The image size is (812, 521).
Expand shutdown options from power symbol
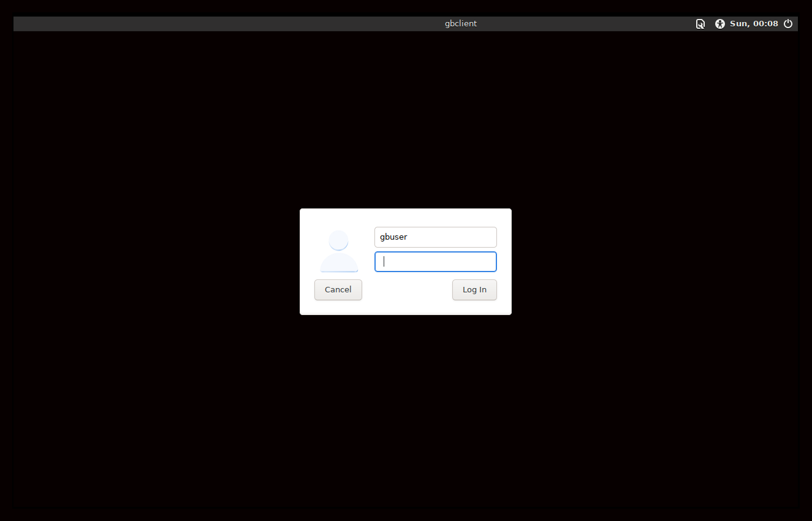[788, 24]
